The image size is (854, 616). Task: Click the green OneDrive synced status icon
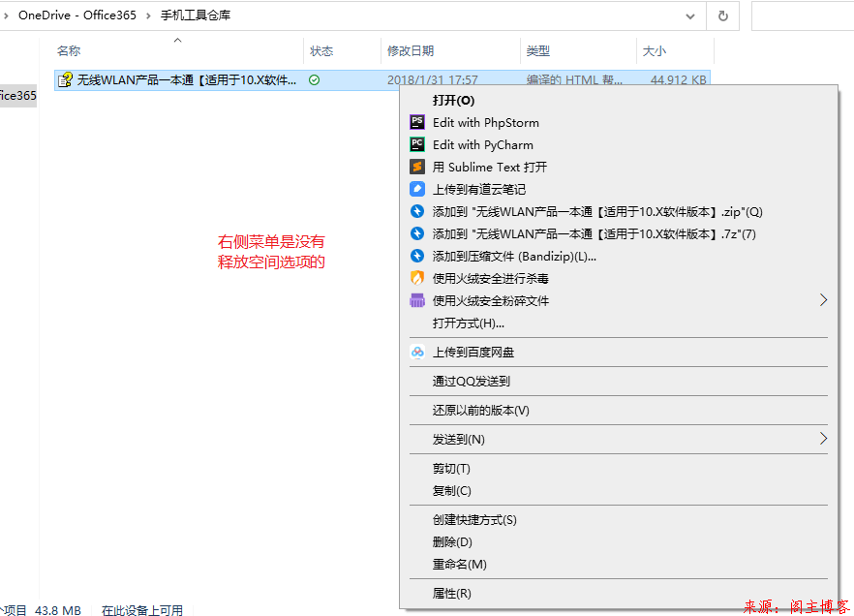click(x=315, y=80)
